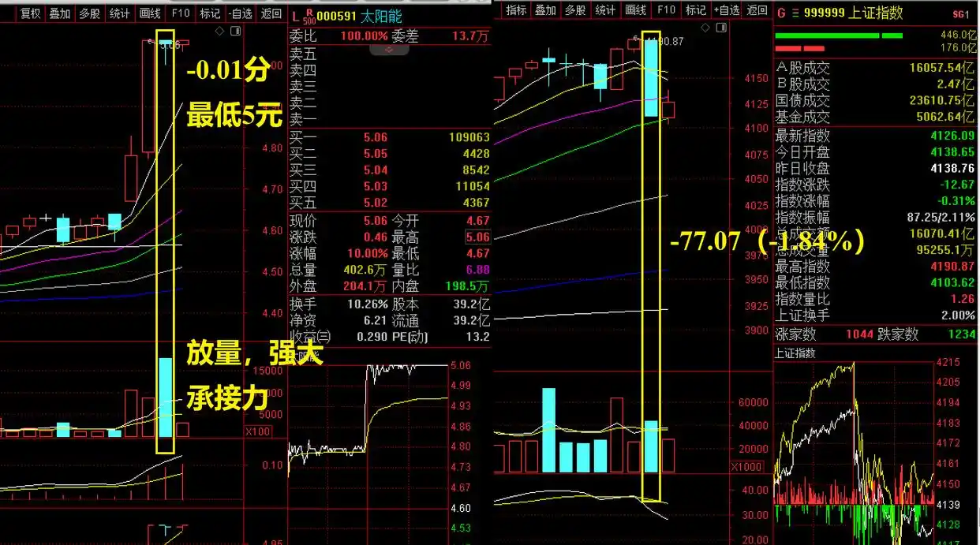Image resolution: width=980 pixels, height=545 pixels.
Task: Select 画线 drawing tool in right toolbar
Action: 636,10
